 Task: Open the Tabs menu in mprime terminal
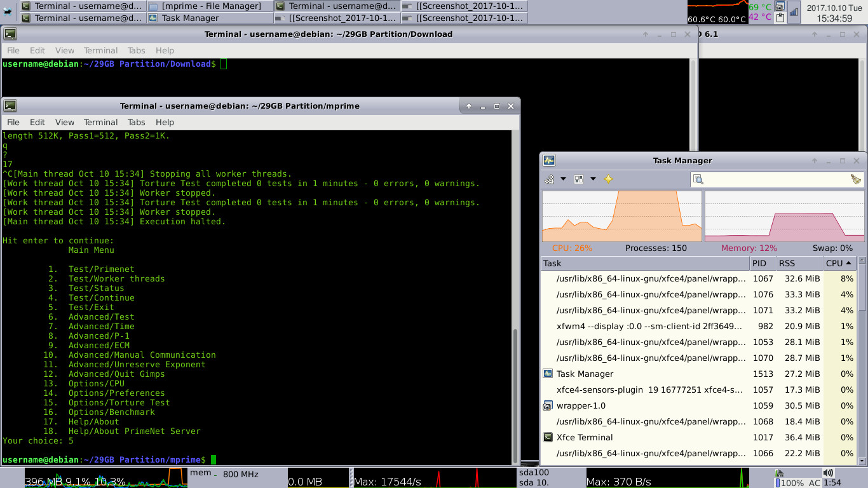click(136, 122)
